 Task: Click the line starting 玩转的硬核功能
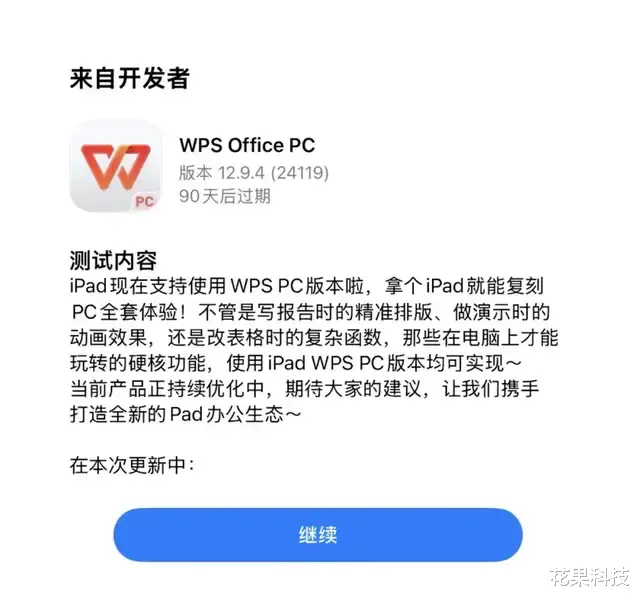click(296, 363)
